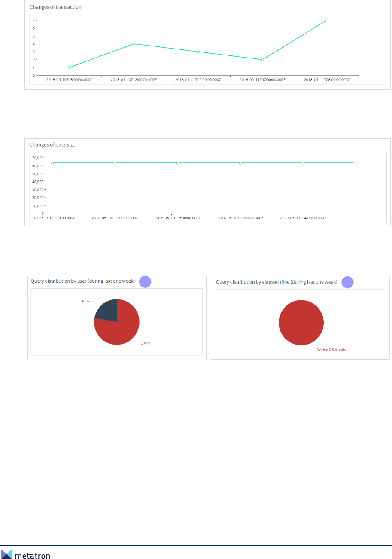Click purple marker beside Query distribution by user
The height and width of the screenshot is (559, 392).
coord(146,282)
